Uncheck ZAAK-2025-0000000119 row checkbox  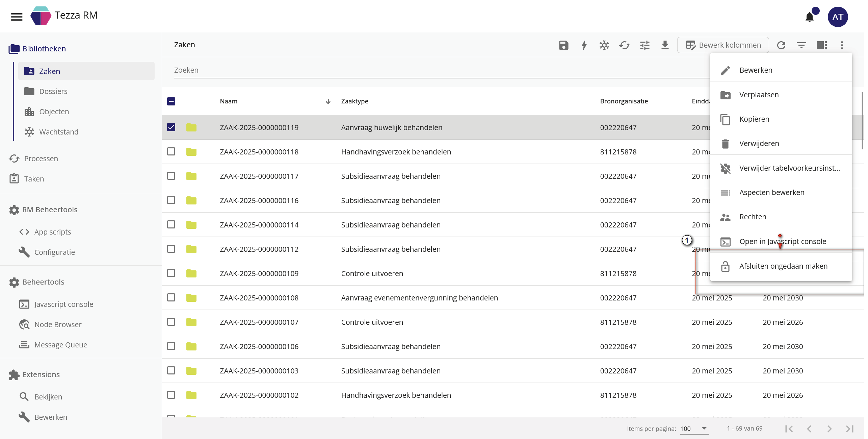coord(171,127)
